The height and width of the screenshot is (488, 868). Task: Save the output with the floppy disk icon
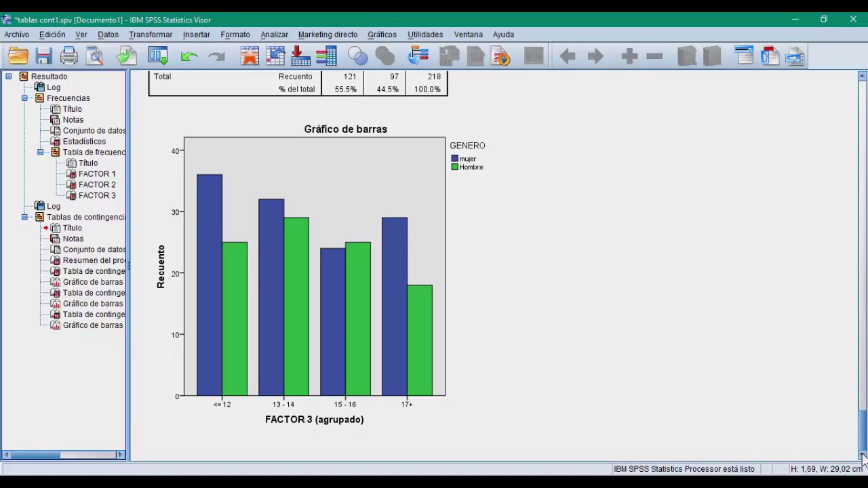tap(44, 56)
